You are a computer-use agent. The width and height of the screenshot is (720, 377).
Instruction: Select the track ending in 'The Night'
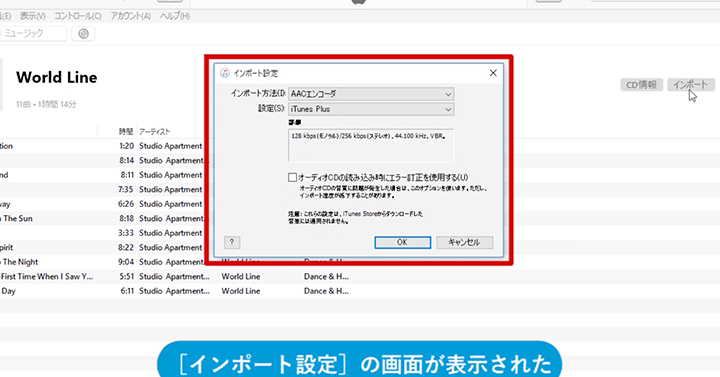102,262
